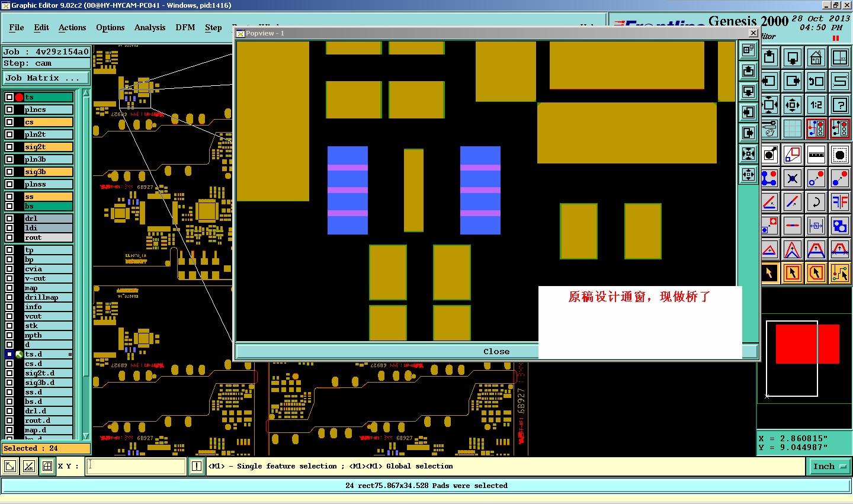
Task: Click the Close button in Popview
Action: tap(496, 351)
